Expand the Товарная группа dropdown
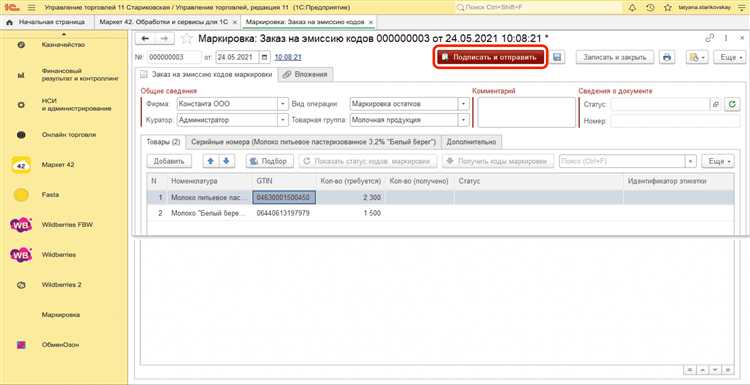Image resolution: width=750 pixels, height=385 pixels. tap(463, 120)
